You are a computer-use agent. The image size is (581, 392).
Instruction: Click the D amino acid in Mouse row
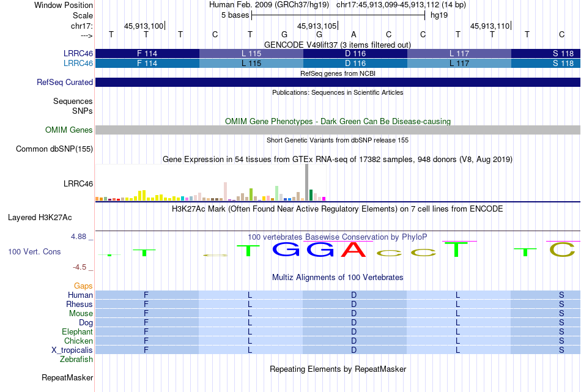[x=354, y=314]
